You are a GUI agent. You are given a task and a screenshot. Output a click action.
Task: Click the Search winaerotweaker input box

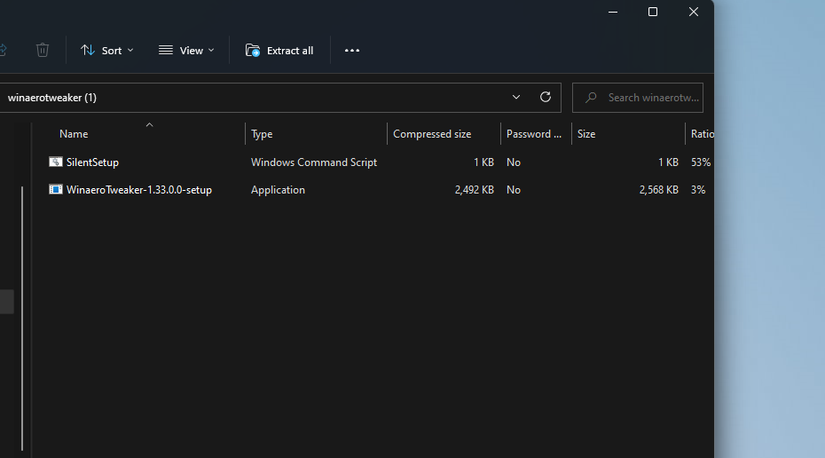tap(652, 97)
